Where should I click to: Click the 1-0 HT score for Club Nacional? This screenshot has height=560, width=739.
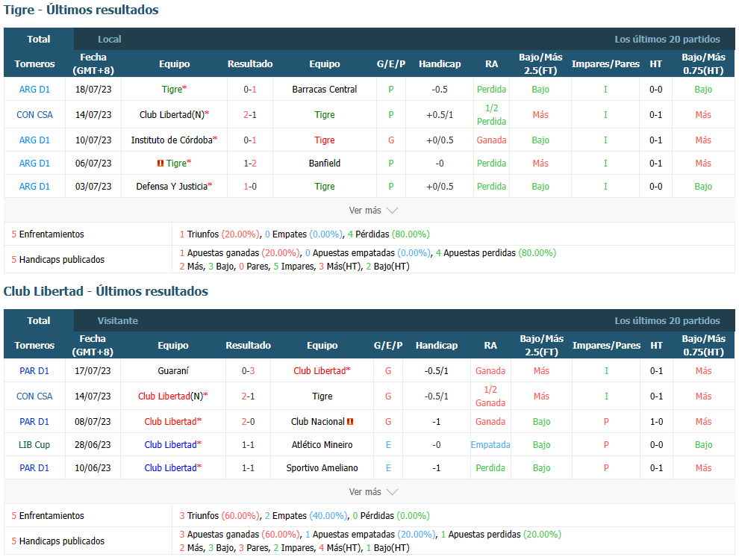tap(656, 421)
